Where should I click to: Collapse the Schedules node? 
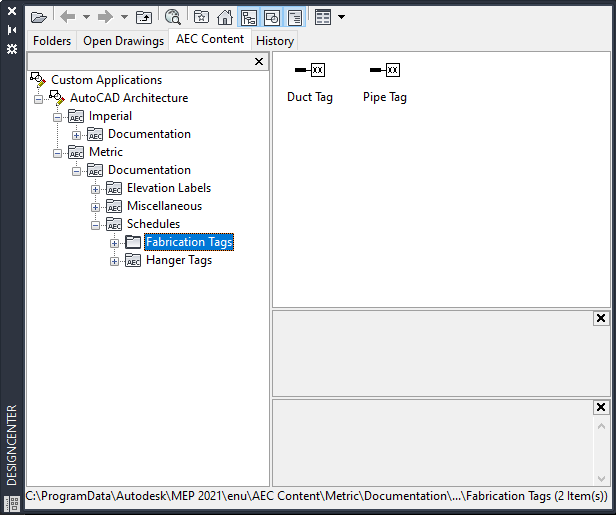(95, 225)
